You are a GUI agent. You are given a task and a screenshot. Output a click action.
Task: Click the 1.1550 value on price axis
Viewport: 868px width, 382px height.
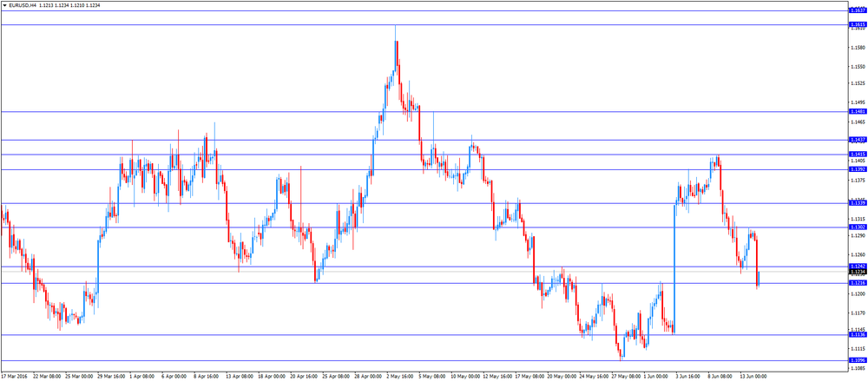click(858, 67)
